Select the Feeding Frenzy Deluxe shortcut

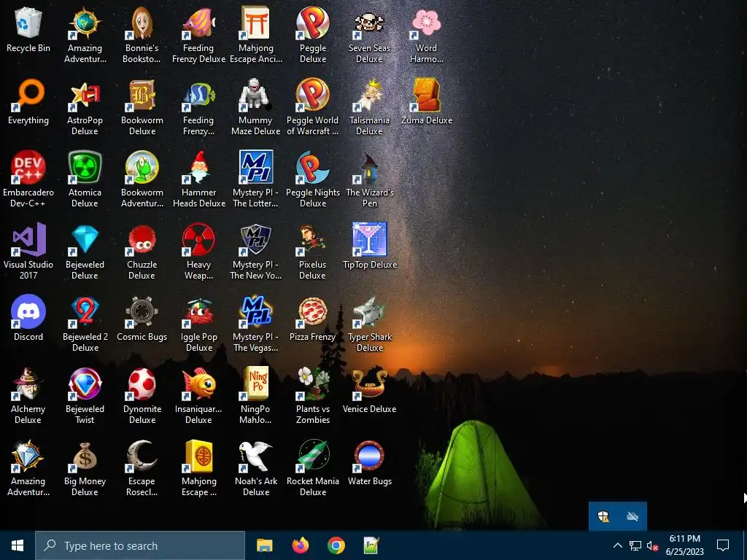coord(198,23)
